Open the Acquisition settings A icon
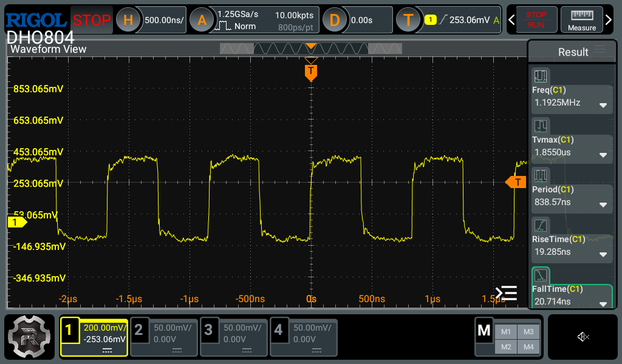This screenshot has height=364, width=622. point(202,20)
